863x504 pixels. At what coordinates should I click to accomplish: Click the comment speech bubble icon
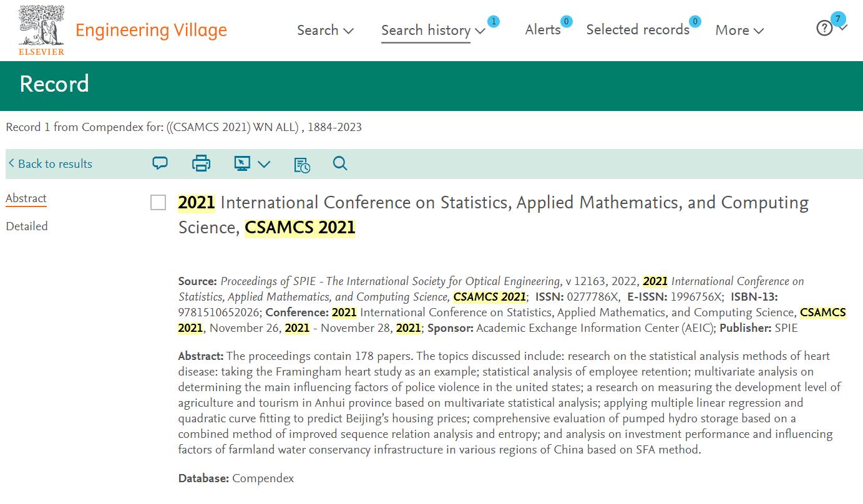point(160,163)
